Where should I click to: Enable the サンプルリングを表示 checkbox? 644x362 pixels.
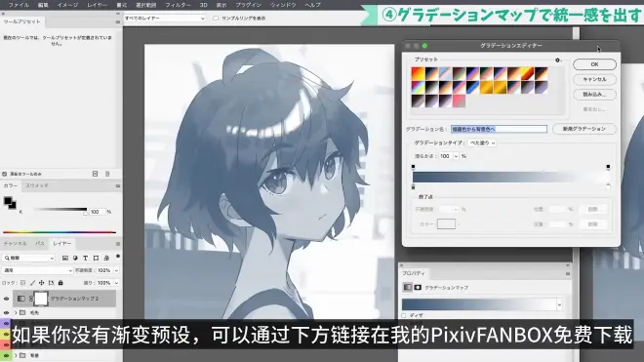tap(216, 19)
